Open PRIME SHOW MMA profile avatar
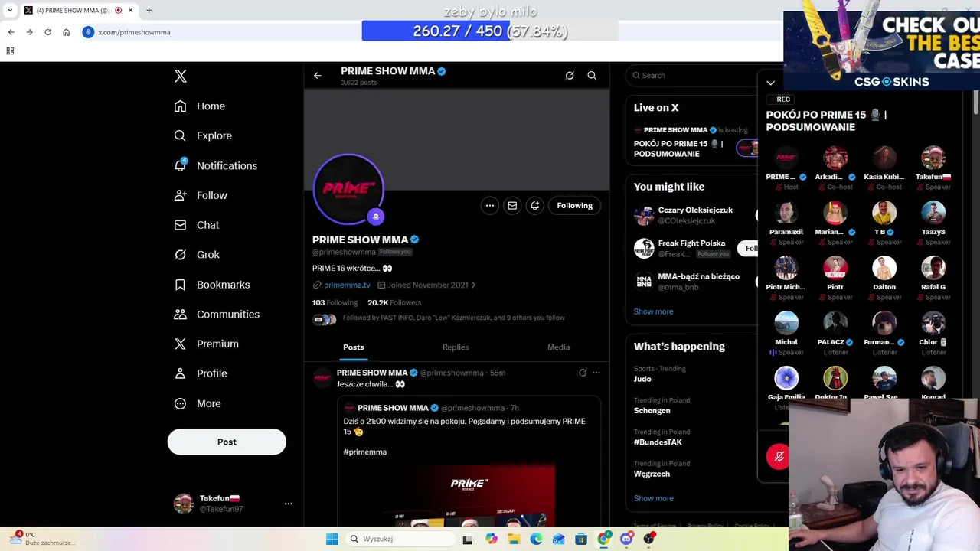 click(x=348, y=189)
